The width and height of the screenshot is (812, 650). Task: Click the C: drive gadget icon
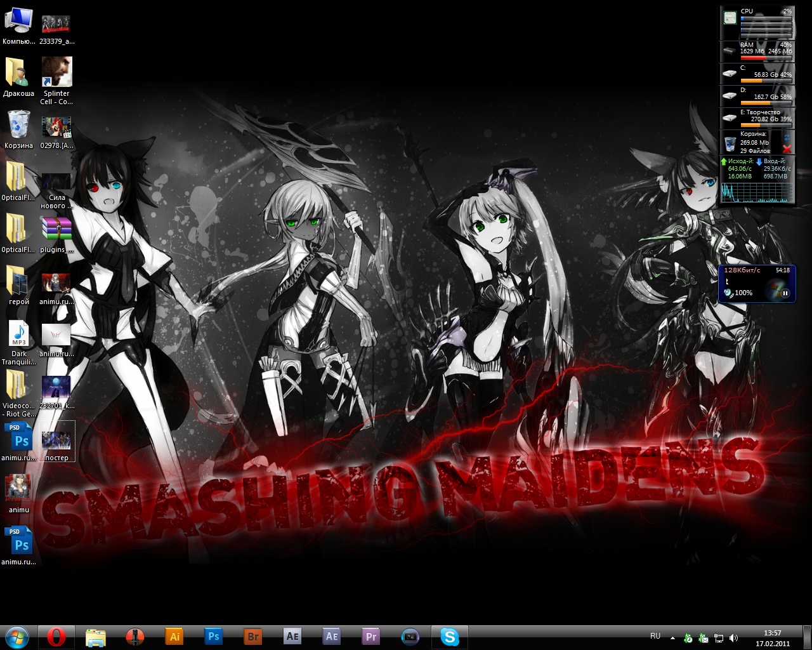pyautogui.click(x=730, y=74)
